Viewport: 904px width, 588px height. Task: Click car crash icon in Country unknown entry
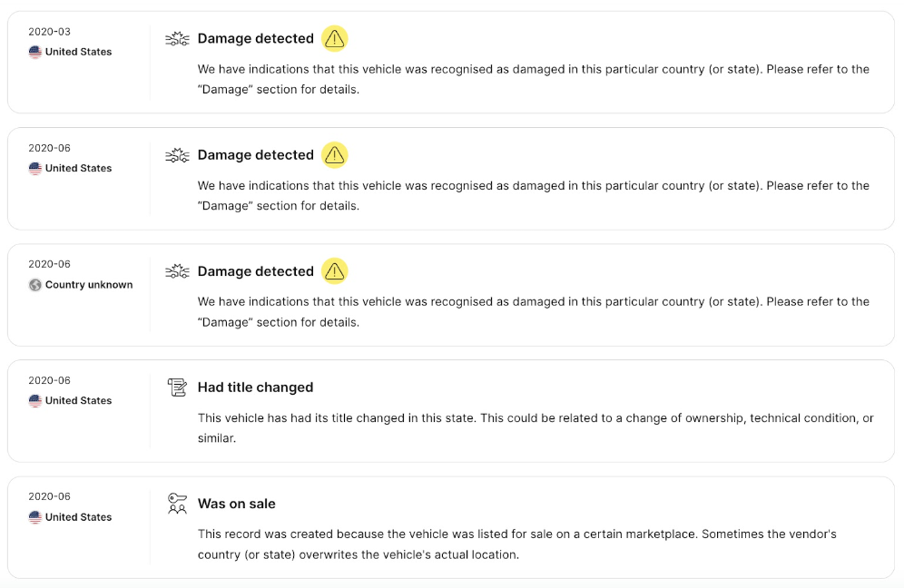click(177, 271)
